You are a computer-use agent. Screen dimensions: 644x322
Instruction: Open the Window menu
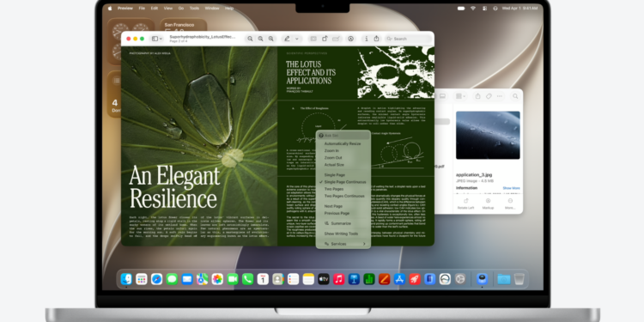coord(212,9)
